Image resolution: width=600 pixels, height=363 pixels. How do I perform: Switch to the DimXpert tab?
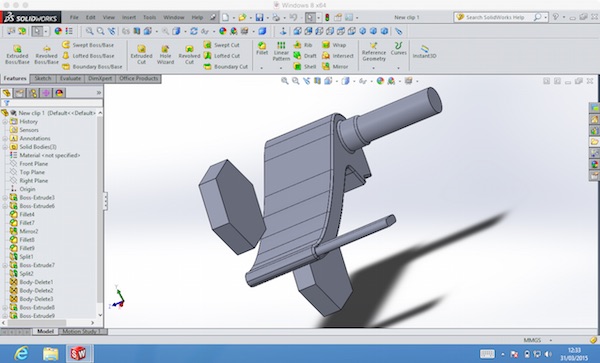(x=100, y=78)
